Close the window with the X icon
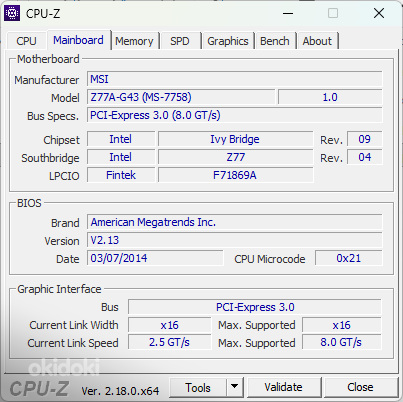 point(379,14)
